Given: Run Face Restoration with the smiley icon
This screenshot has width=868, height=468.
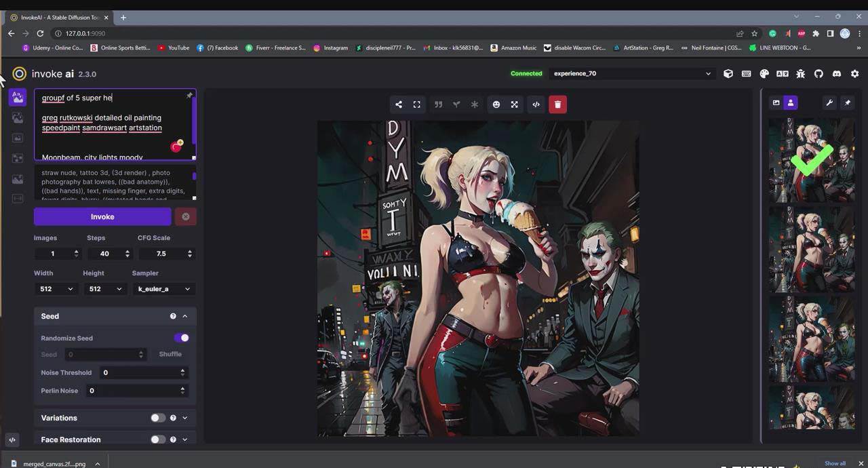Looking at the screenshot, I should click(x=496, y=104).
